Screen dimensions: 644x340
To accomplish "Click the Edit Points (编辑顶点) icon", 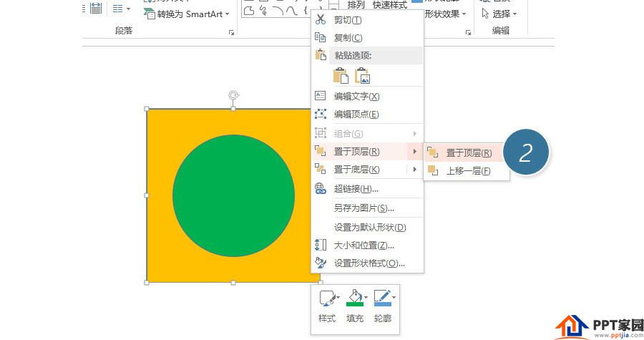I will point(321,114).
